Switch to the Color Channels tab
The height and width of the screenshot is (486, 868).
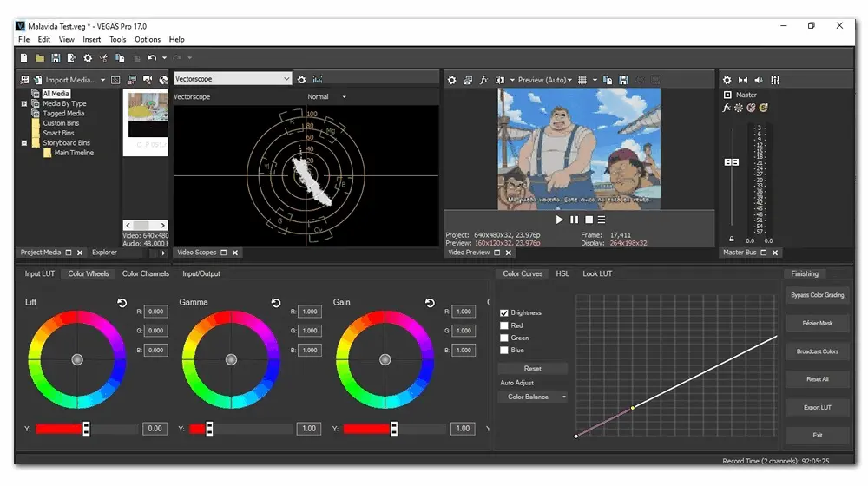coord(146,273)
